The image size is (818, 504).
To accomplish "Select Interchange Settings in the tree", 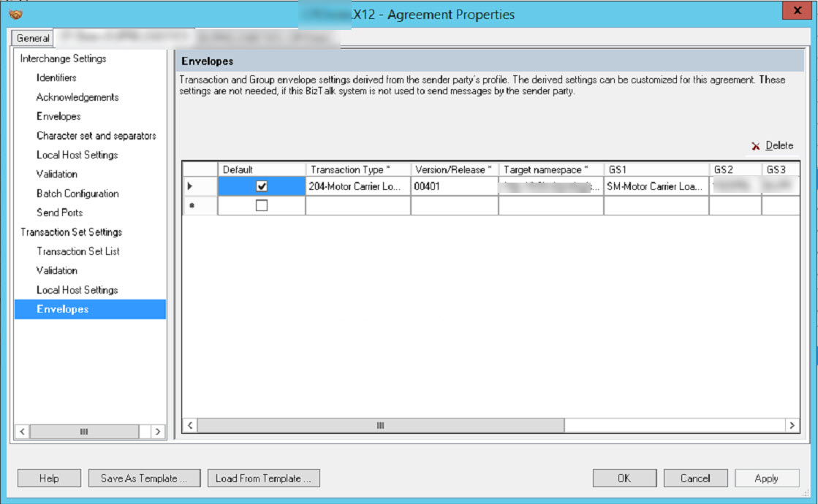I will click(x=63, y=58).
